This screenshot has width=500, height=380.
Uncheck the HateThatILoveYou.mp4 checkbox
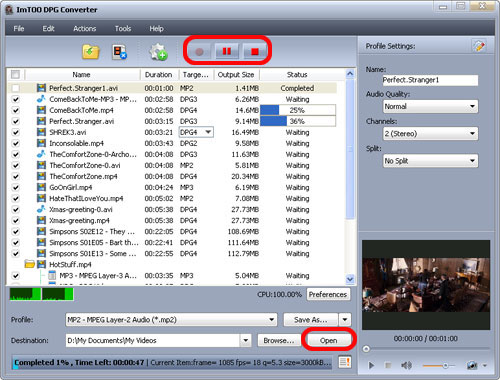pyautogui.click(x=15, y=198)
